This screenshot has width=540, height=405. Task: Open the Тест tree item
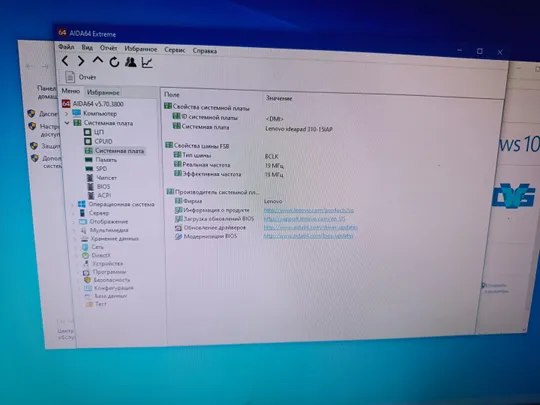coord(96,304)
